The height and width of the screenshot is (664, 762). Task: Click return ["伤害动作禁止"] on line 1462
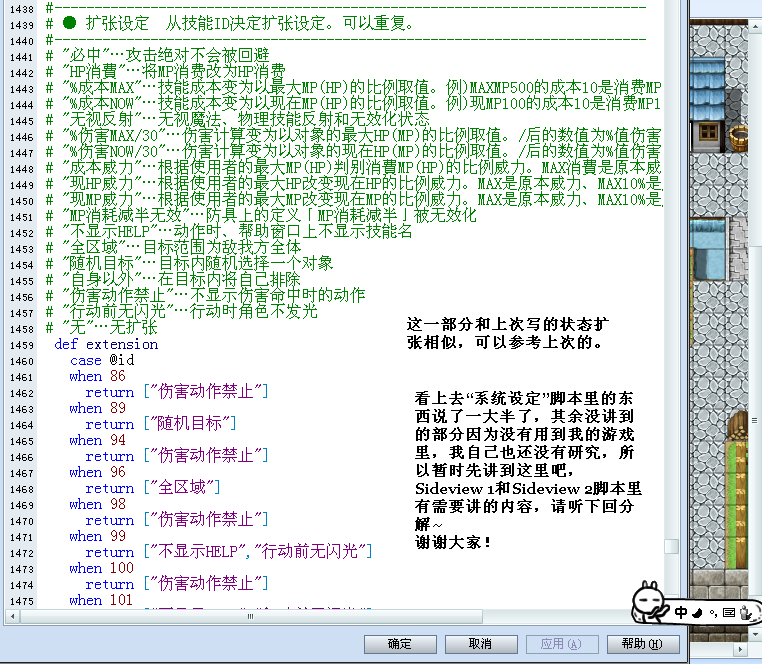tap(177, 393)
